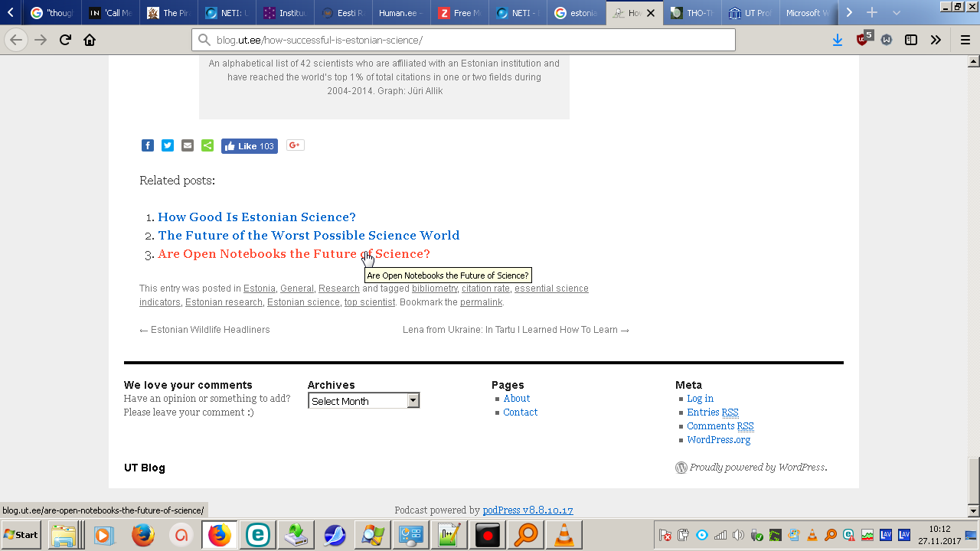Open the Firefox hamburger menu
Image resolution: width=980 pixels, height=551 pixels.
click(x=965, y=40)
